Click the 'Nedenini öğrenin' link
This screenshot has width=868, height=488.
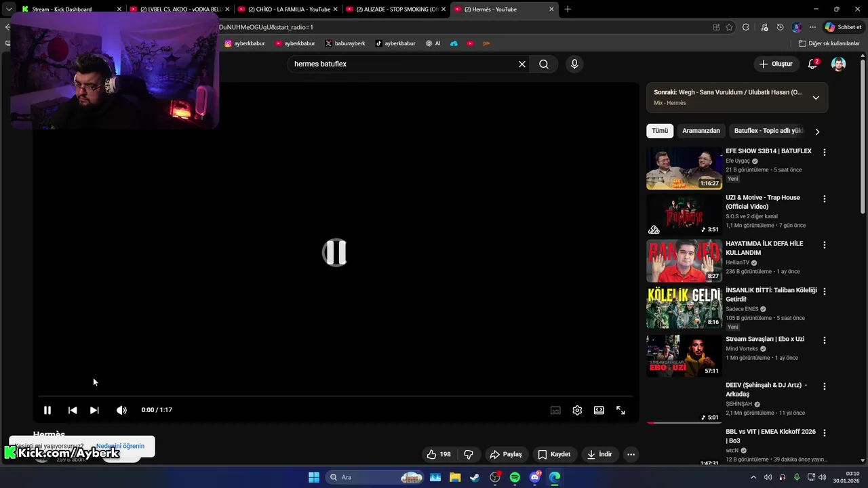pyautogui.click(x=120, y=446)
